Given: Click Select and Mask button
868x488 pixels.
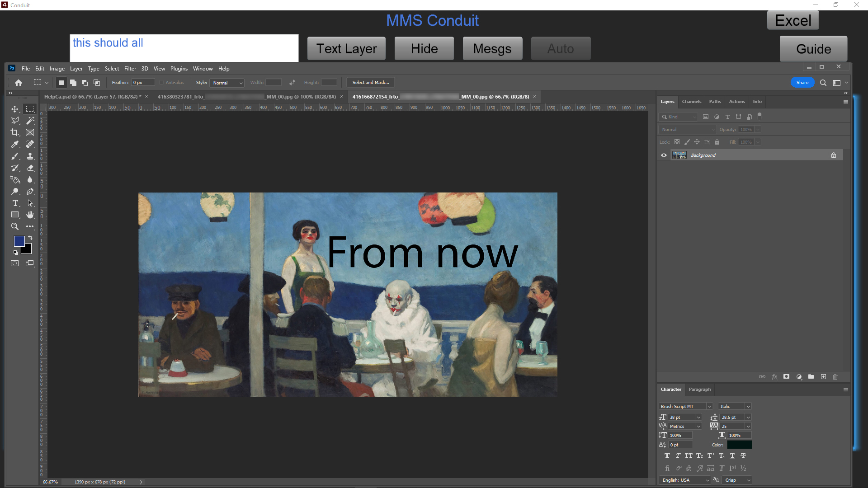Looking at the screenshot, I should tap(371, 83).
